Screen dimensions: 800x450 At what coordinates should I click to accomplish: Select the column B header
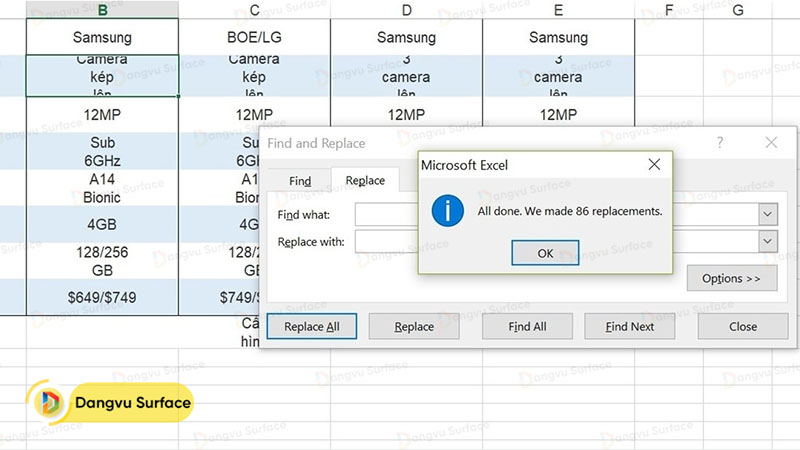click(x=103, y=10)
